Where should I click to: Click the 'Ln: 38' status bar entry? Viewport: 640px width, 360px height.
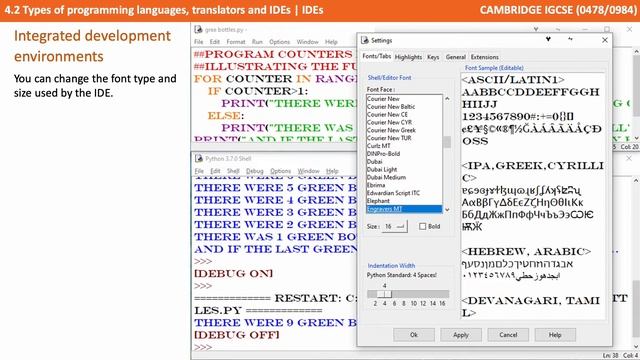click(x=610, y=356)
